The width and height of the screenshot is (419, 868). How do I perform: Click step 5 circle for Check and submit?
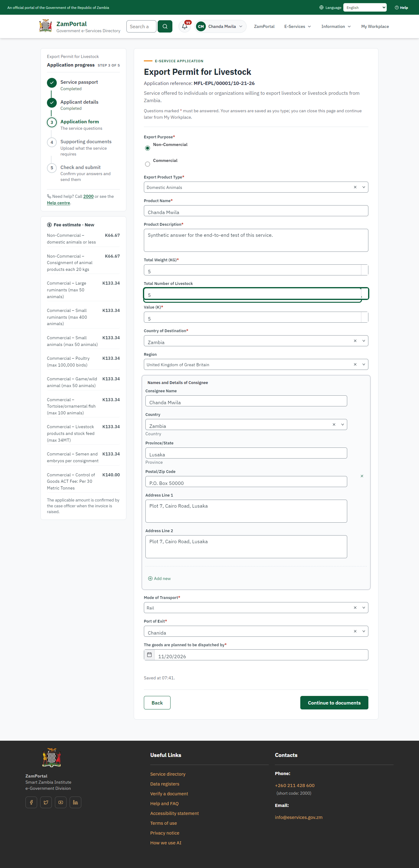point(52,168)
